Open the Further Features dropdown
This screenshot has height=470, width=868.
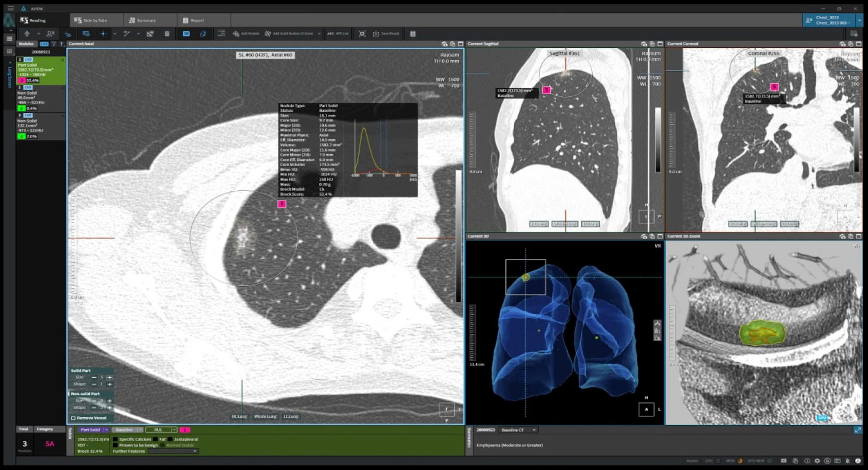tap(173, 451)
